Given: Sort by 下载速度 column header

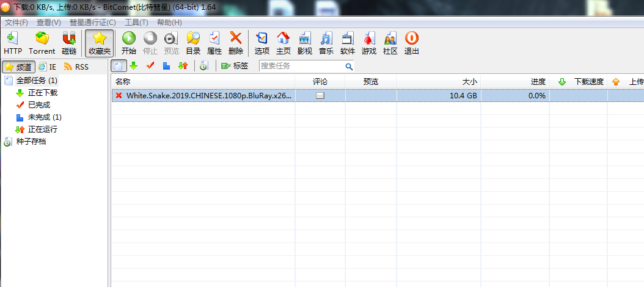Looking at the screenshot, I should pos(578,82).
